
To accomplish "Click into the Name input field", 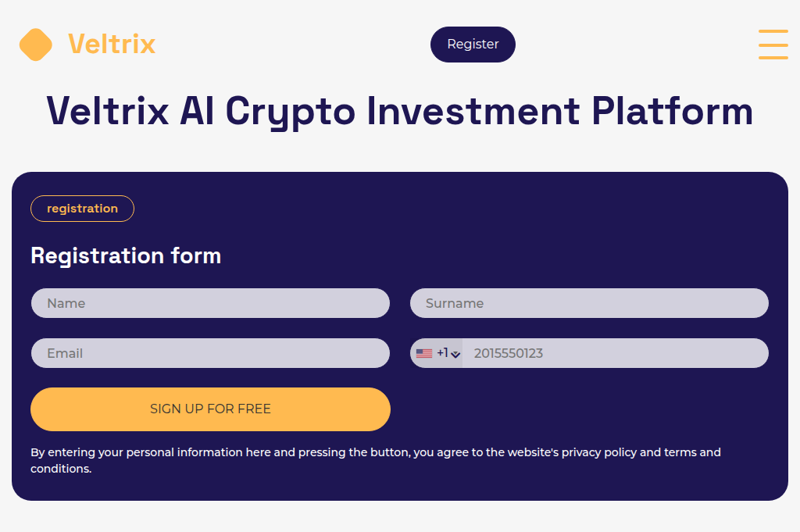I will pyautogui.click(x=210, y=303).
